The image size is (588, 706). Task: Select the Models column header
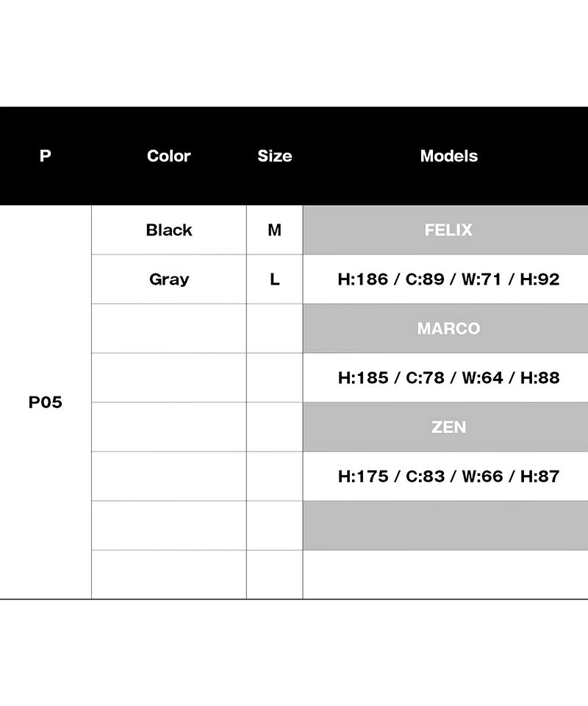(448, 156)
